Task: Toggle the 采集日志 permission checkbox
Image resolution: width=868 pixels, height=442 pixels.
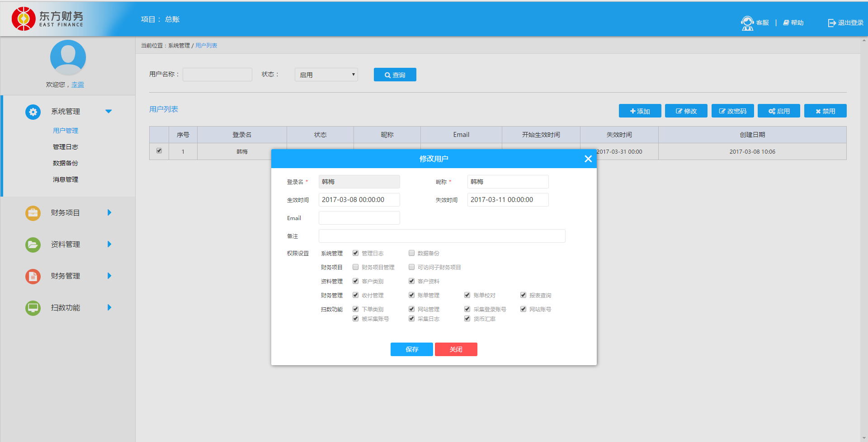Action: (412, 319)
